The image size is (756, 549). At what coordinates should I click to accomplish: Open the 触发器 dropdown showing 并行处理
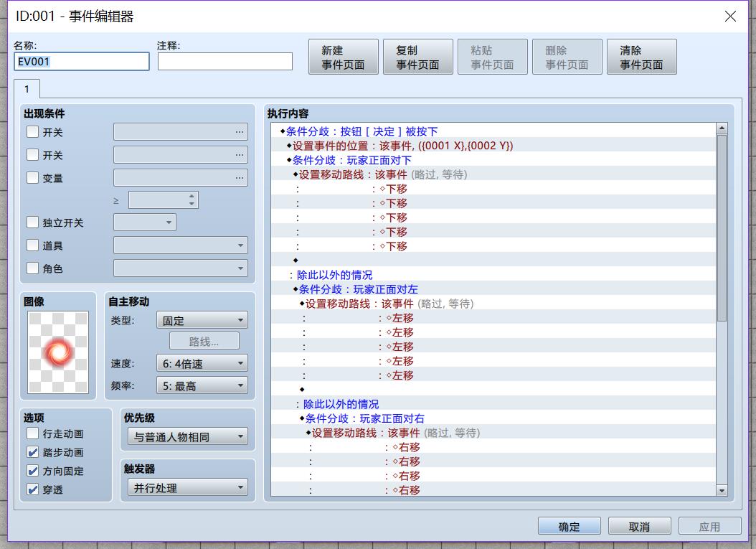(188, 488)
